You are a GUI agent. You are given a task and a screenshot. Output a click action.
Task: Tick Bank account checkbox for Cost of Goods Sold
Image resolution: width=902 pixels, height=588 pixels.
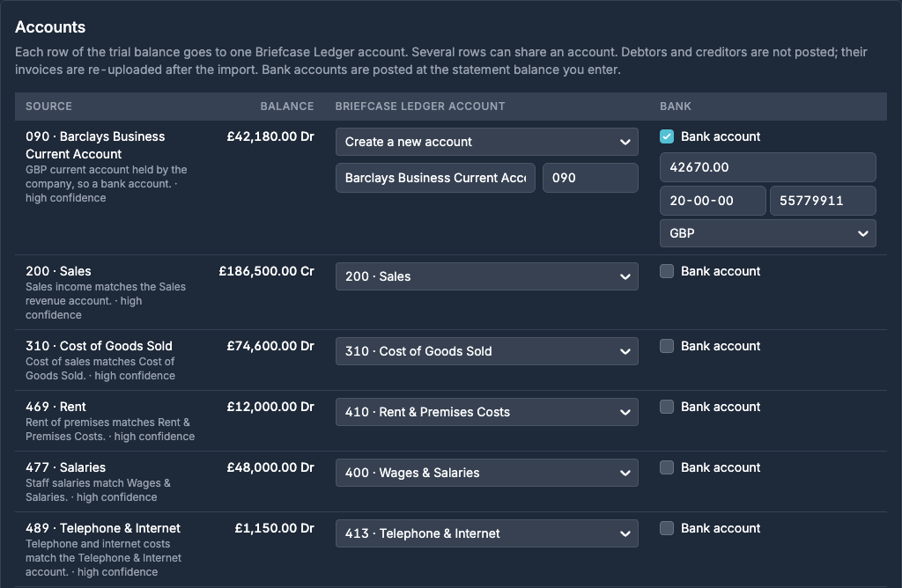(667, 346)
